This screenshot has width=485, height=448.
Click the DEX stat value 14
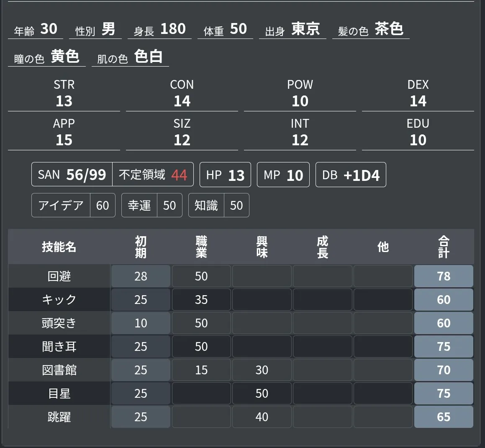(x=418, y=101)
